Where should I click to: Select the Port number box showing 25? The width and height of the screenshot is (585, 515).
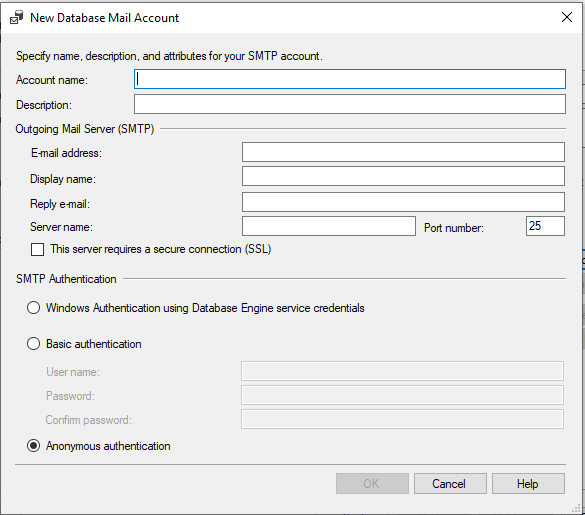tap(545, 226)
